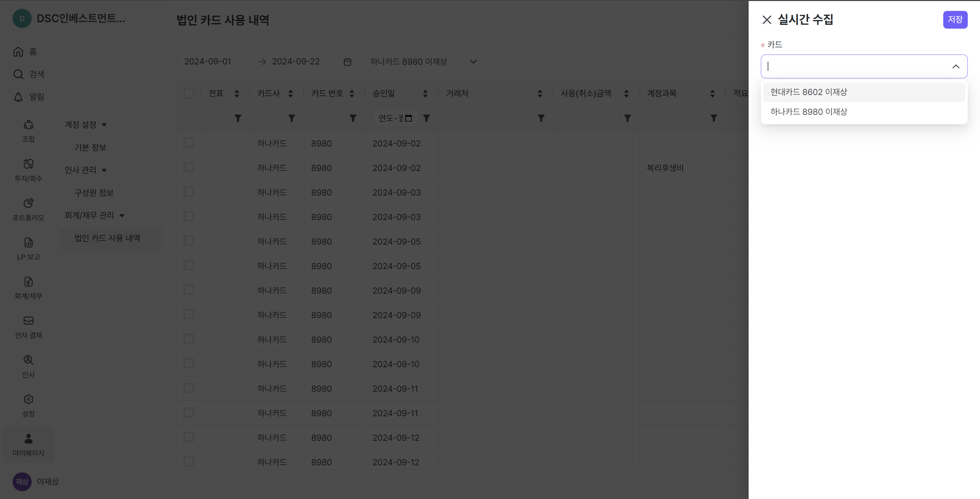Check the 복리후생비 row checkbox

[189, 167]
